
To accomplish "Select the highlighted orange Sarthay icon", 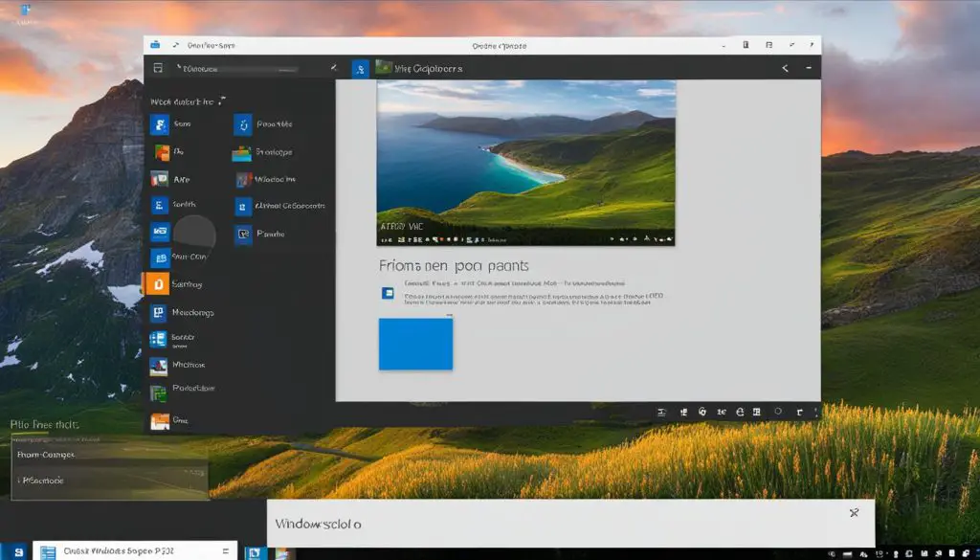I will click(156, 284).
